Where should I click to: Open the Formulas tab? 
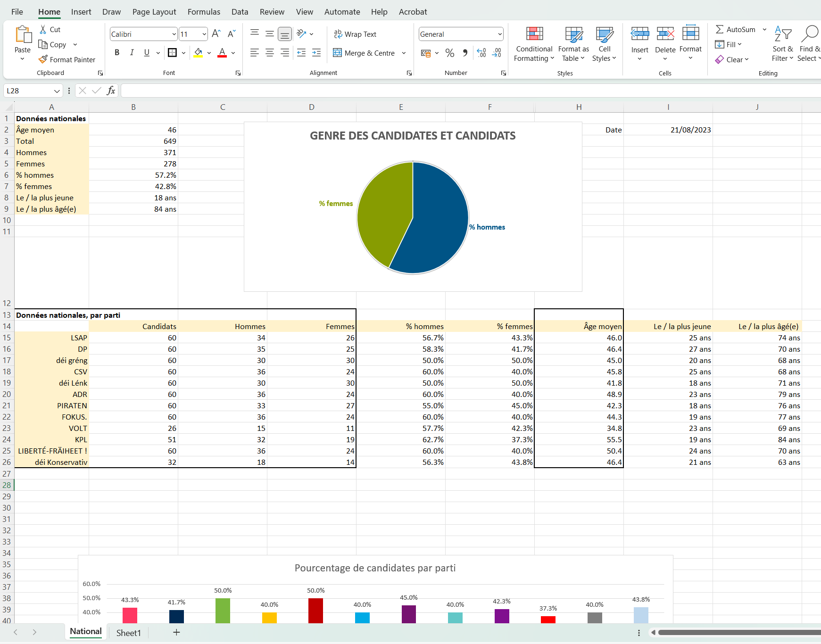(204, 12)
